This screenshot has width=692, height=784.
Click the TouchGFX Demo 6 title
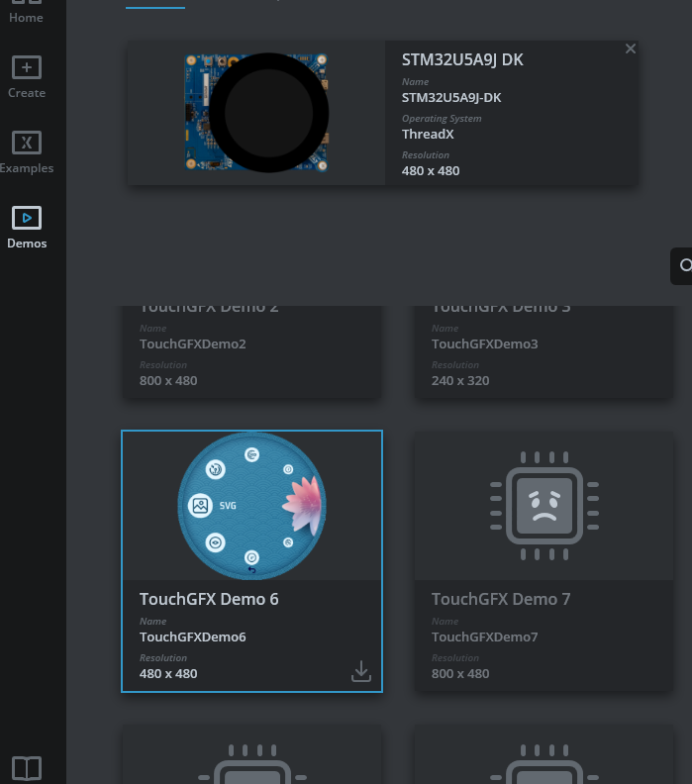(209, 599)
